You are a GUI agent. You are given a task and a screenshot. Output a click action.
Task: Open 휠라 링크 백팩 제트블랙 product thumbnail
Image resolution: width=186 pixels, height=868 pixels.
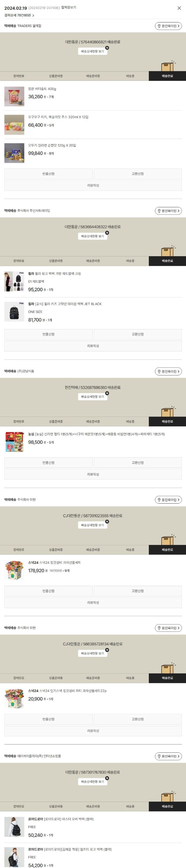(14, 281)
